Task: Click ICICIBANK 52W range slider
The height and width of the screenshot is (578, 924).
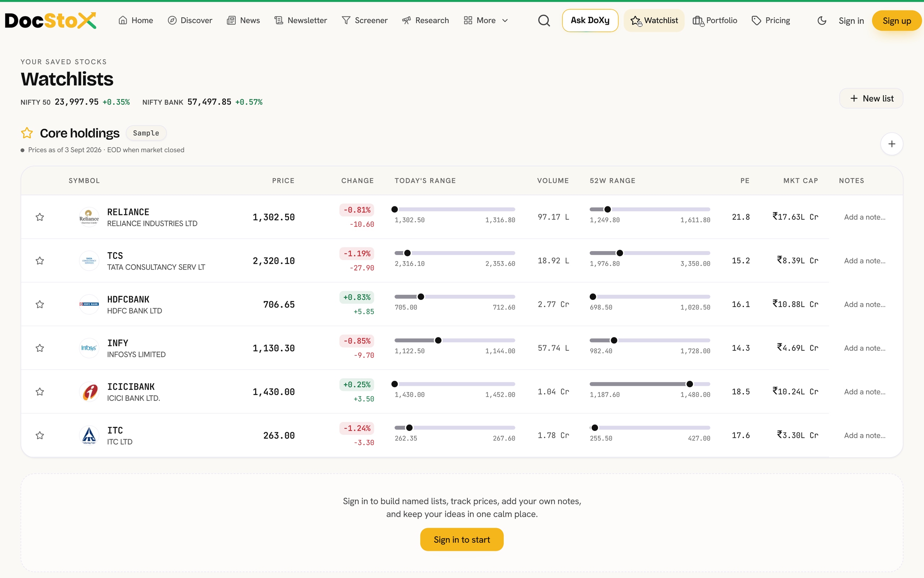Action: (x=650, y=384)
